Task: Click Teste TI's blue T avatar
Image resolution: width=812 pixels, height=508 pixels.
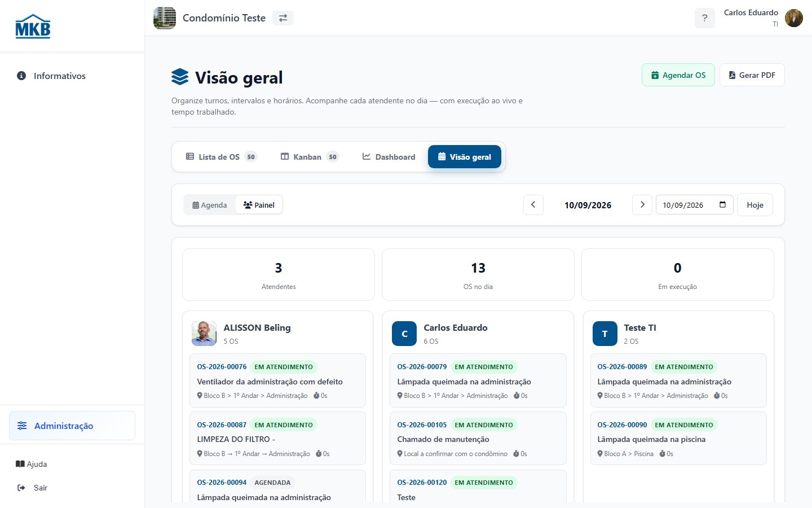Action: click(x=604, y=334)
